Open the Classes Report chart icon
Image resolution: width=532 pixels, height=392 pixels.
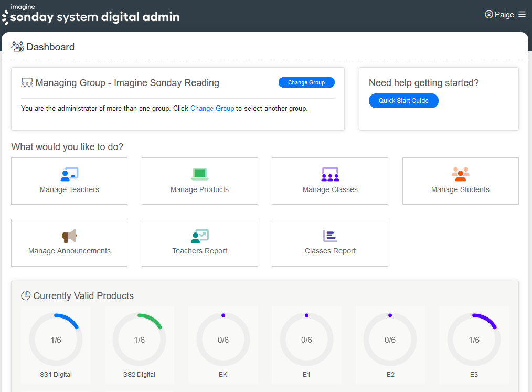[330, 236]
